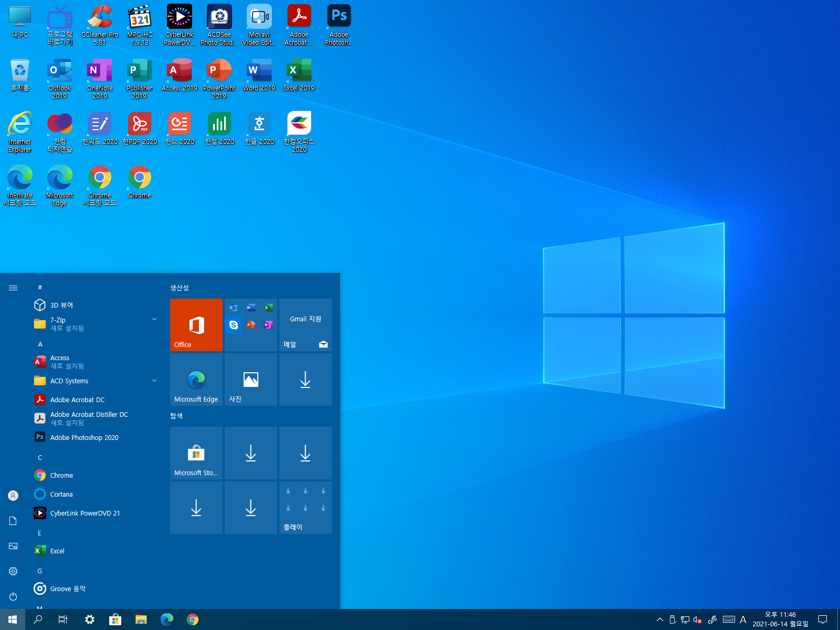Viewport: 840px width, 630px height.
Task: Click the power button in Start menu
Action: coord(13,596)
